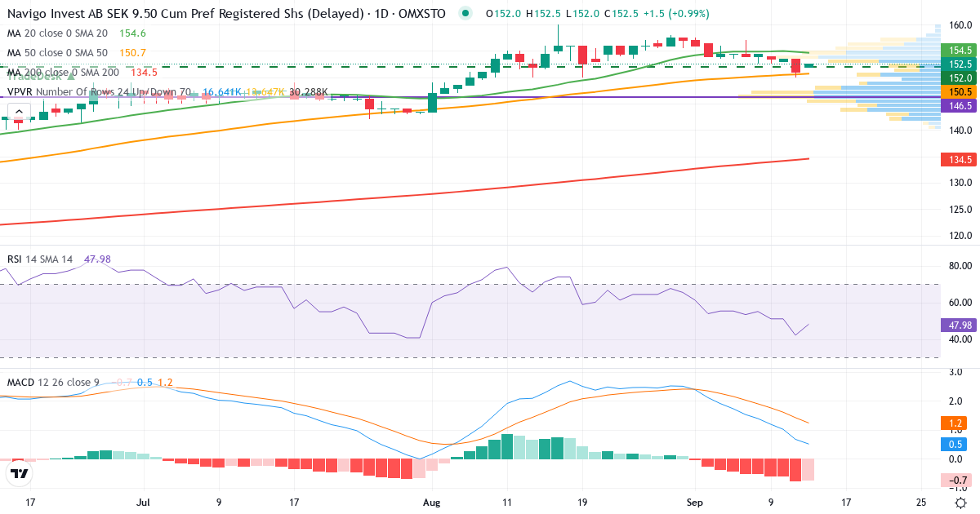Open chart settings via the gear icon

(961, 503)
